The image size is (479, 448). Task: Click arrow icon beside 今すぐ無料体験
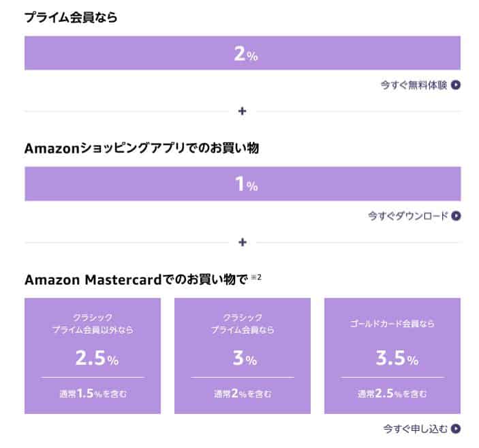coord(455,85)
